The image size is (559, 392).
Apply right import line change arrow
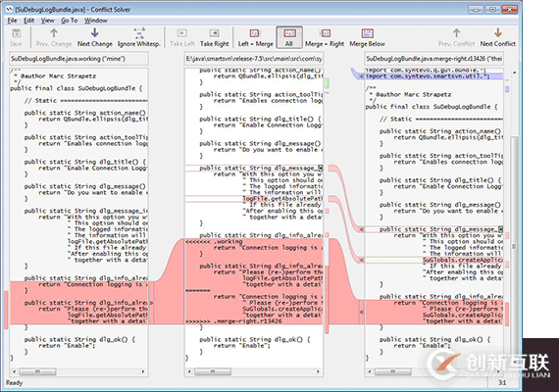tap(362, 75)
